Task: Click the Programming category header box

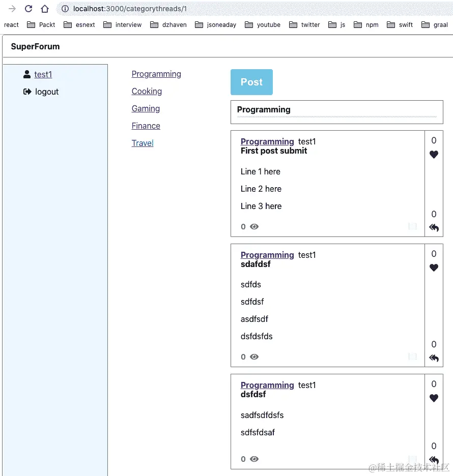Action: 337,112
